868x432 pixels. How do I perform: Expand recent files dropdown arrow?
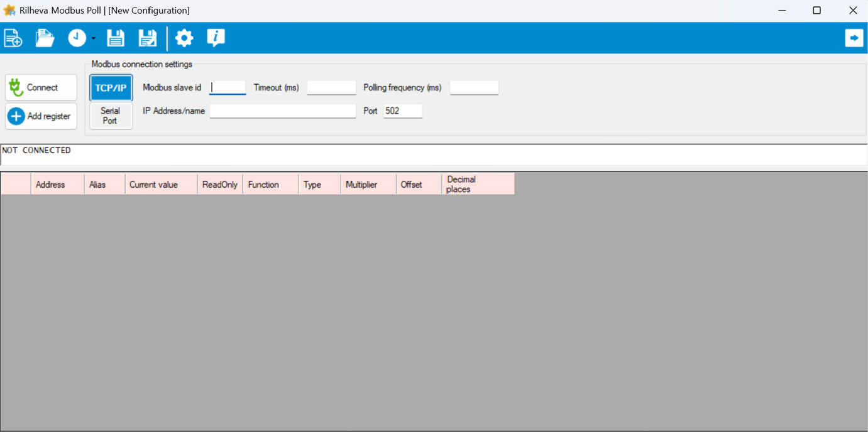[x=93, y=38]
